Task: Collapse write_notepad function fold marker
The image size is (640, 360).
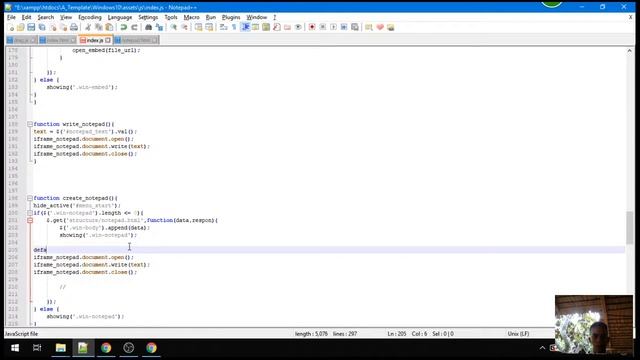Action: pos(30,124)
